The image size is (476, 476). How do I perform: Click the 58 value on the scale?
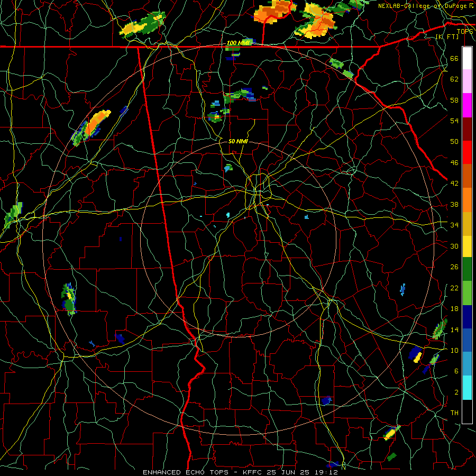point(454,100)
